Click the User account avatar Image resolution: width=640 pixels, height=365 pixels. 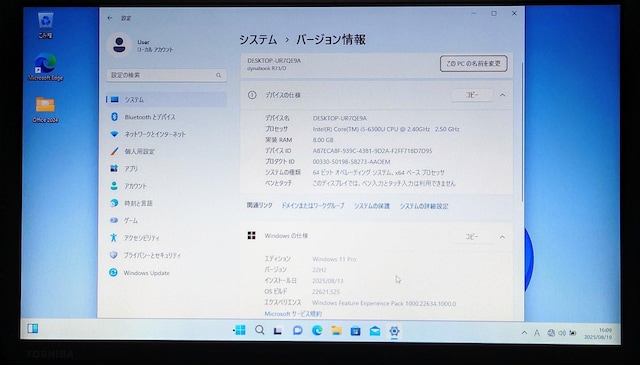pos(119,45)
